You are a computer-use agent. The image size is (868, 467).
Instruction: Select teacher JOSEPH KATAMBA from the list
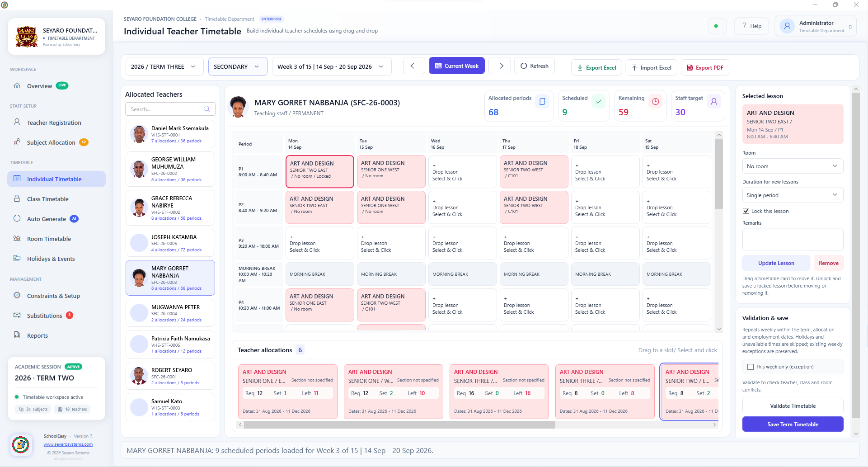coord(170,243)
